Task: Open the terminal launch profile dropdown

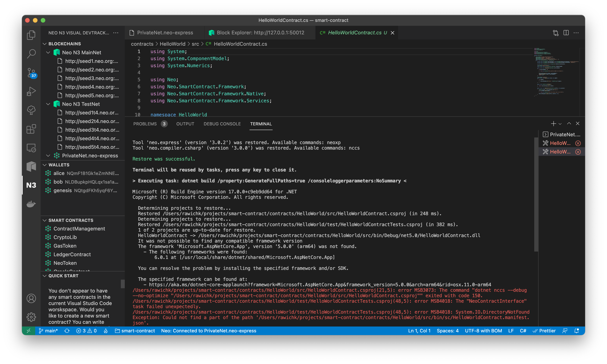Action: pyautogui.click(x=560, y=124)
